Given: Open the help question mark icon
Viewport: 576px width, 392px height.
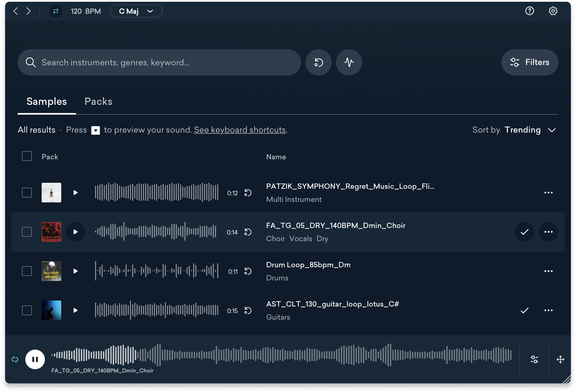Looking at the screenshot, I should point(530,11).
